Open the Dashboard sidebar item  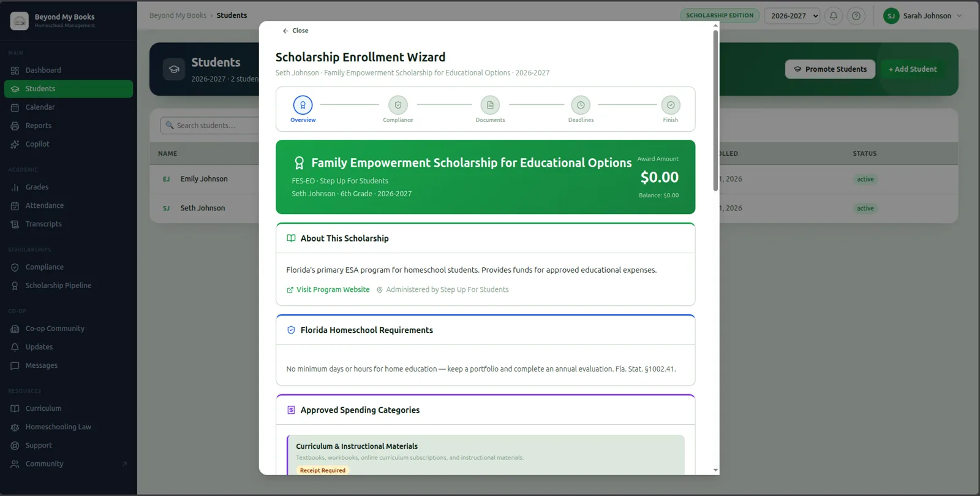[x=69, y=71]
